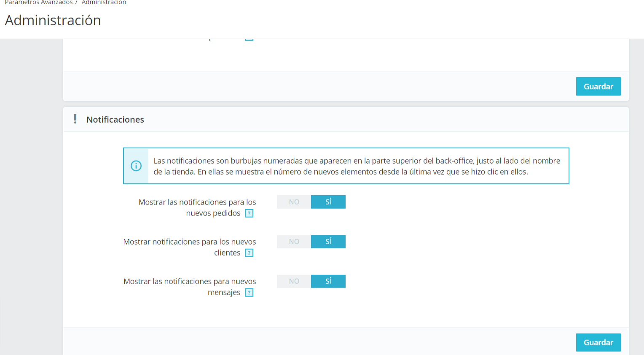Turn off nuevos mensajes notifications with NO

pyautogui.click(x=294, y=281)
